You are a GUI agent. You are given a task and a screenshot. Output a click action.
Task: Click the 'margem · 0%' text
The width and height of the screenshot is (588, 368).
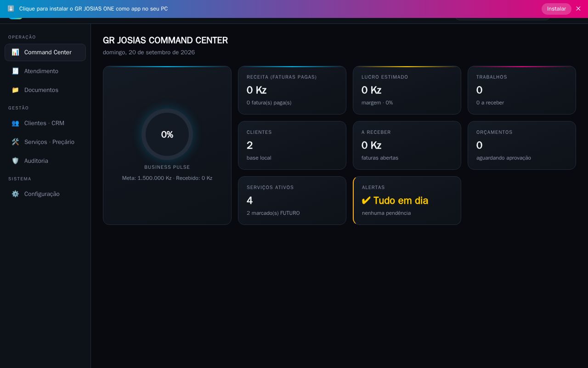pos(377,103)
